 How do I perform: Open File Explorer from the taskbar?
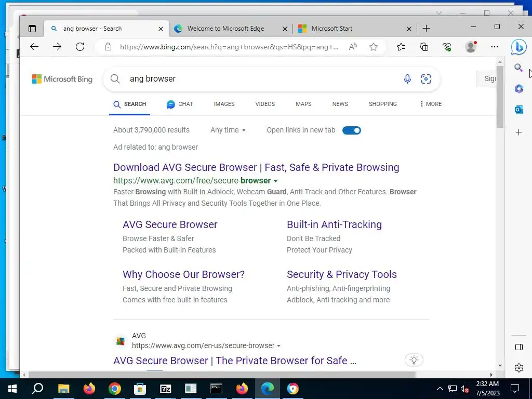63,389
